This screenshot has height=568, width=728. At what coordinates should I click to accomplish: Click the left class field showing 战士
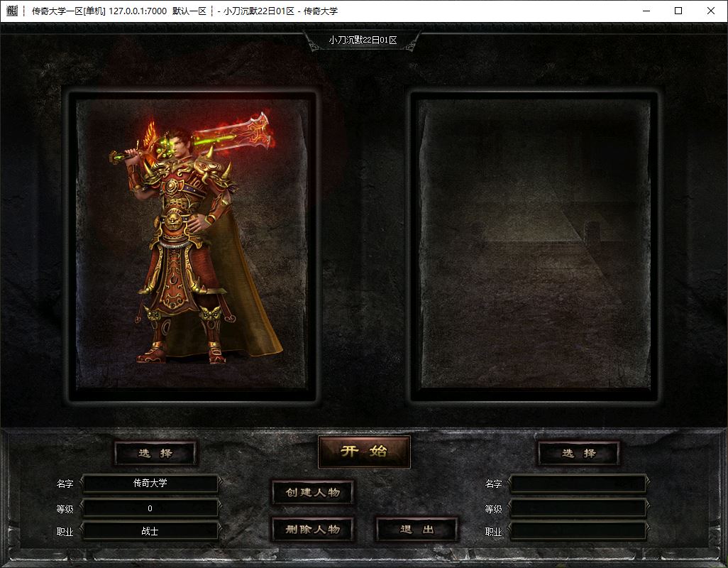point(150,531)
